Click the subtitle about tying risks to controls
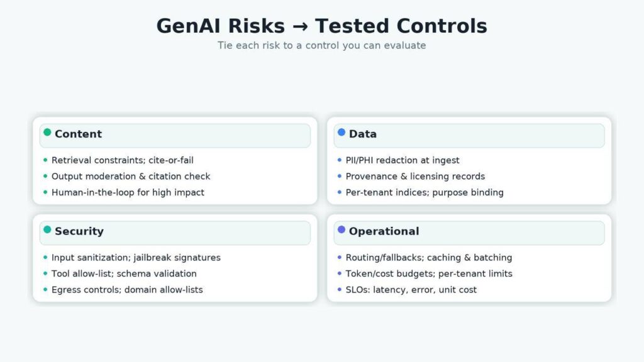Image resolution: width=644 pixels, height=362 pixels. coord(321,46)
